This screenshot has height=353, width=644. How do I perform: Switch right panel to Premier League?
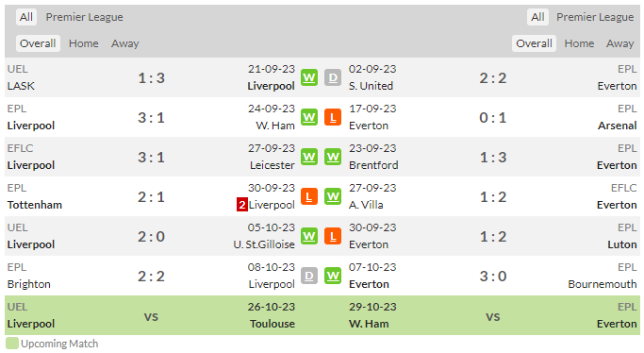[595, 17]
